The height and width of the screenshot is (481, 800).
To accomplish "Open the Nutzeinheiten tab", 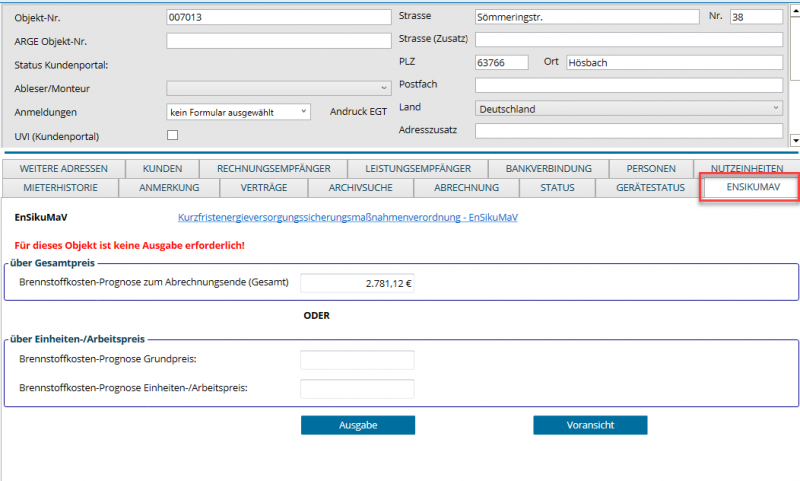I will tap(746, 168).
